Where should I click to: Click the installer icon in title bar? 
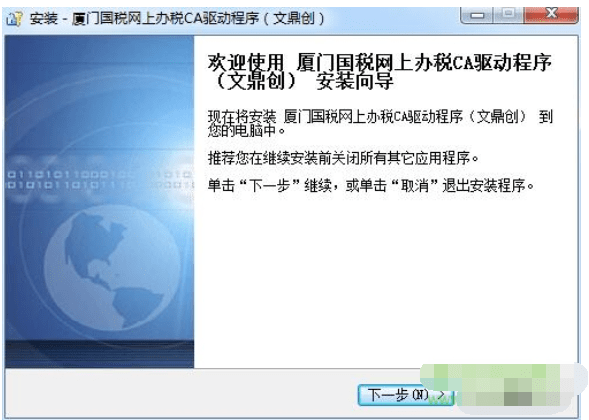[15, 18]
